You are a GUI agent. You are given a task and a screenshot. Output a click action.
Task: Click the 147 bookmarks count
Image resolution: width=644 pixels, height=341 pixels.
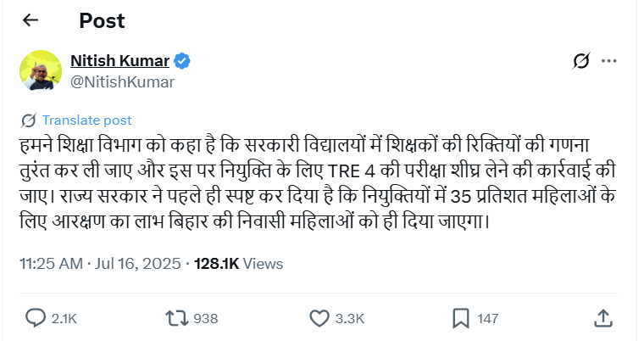pos(488,319)
